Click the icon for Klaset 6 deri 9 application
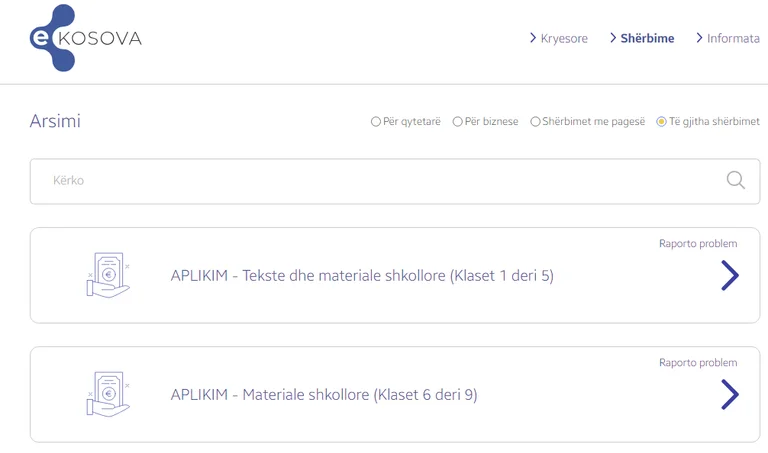 108,394
